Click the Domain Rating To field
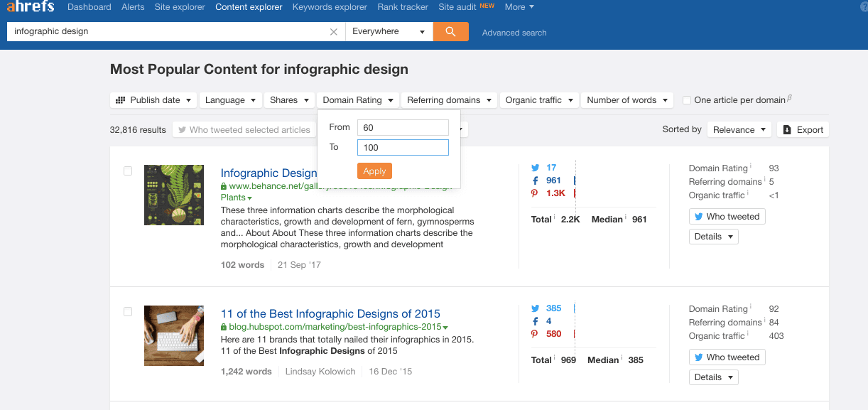This screenshot has height=410, width=868. point(403,147)
